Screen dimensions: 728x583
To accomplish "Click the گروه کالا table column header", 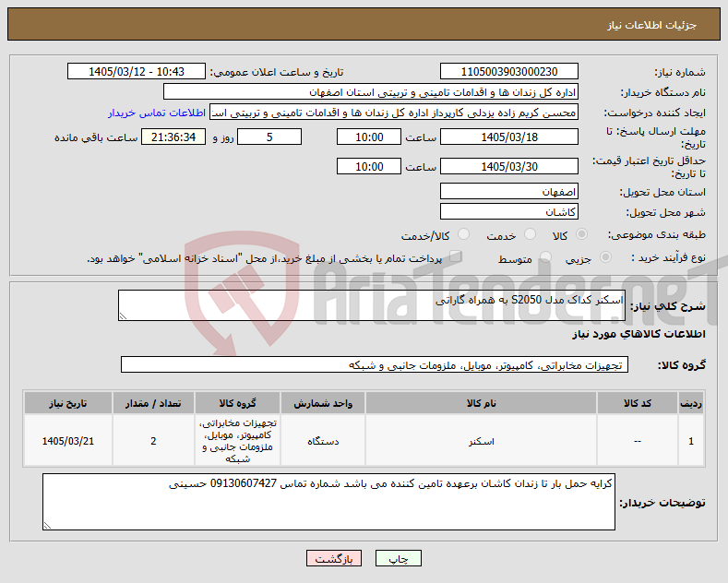I will 237,403.
